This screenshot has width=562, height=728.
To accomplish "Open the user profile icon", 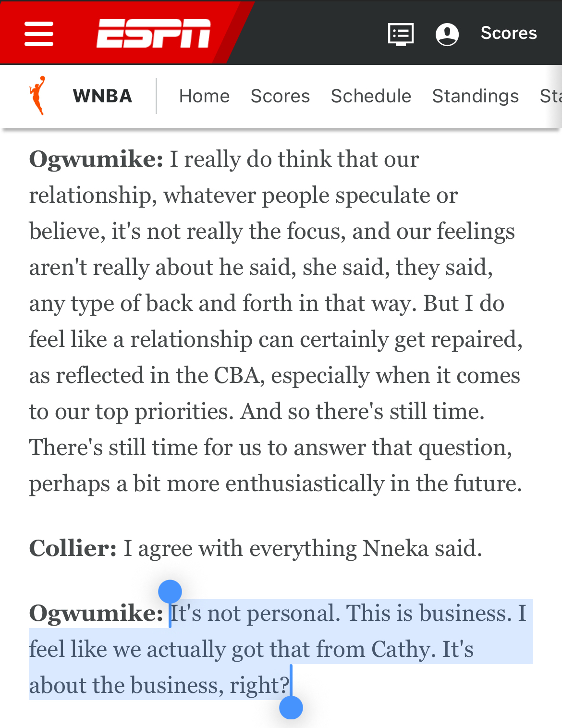I will click(x=447, y=34).
